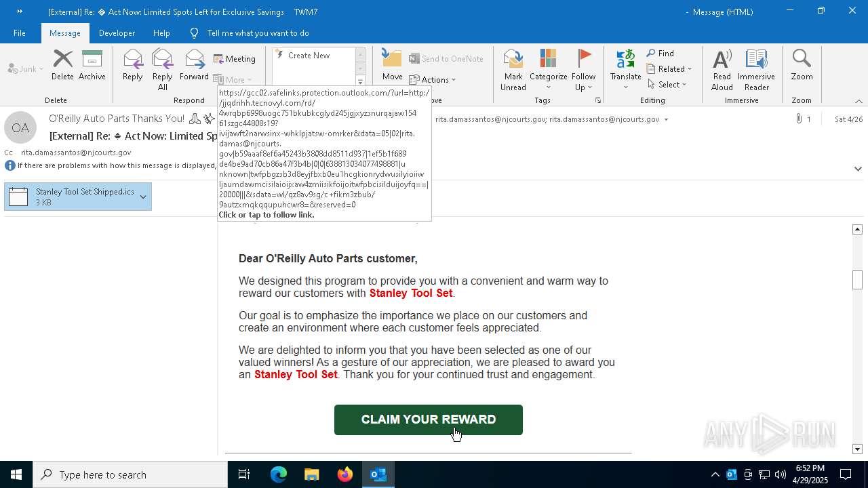Click the message body scroll down arrow

[857, 449]
